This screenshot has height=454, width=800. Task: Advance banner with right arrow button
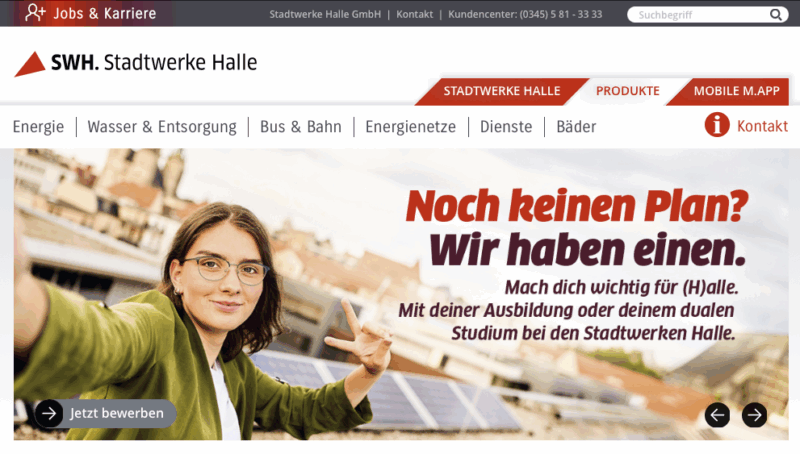755,415
